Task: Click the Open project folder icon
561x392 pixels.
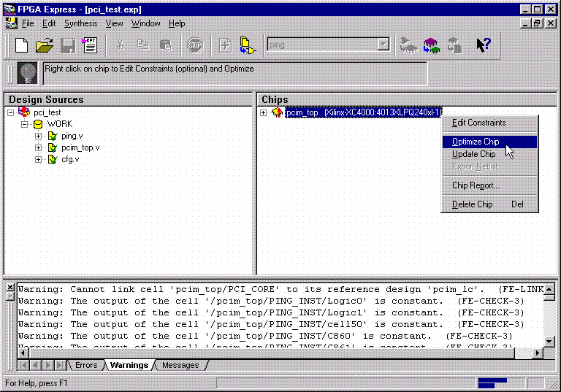Action: coord(45,45)
